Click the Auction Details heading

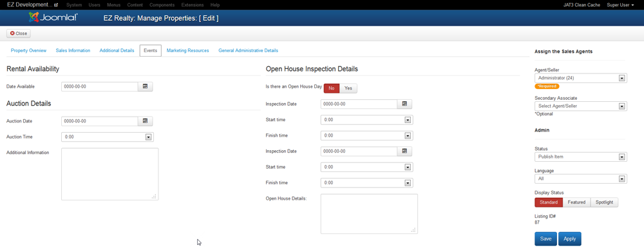[x=29, y=104]
